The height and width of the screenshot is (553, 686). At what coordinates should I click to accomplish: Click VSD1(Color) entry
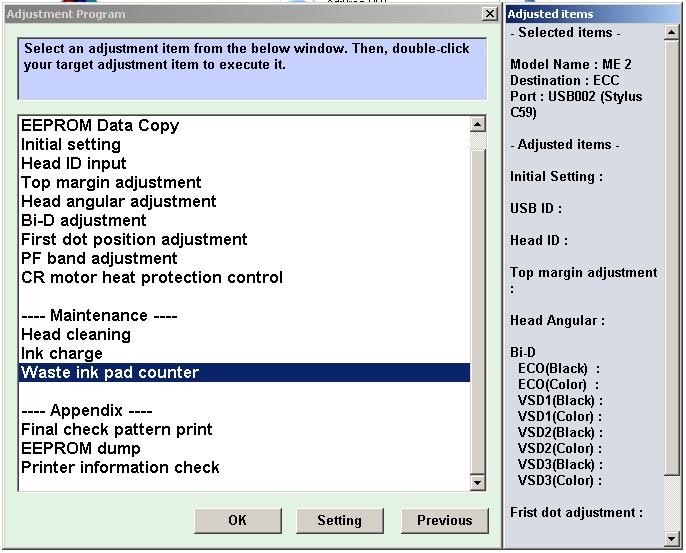(x=560, y=416)
